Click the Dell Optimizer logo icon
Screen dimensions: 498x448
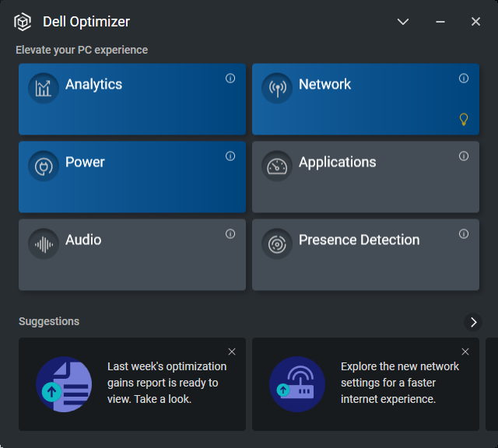[x=23, y=22]
